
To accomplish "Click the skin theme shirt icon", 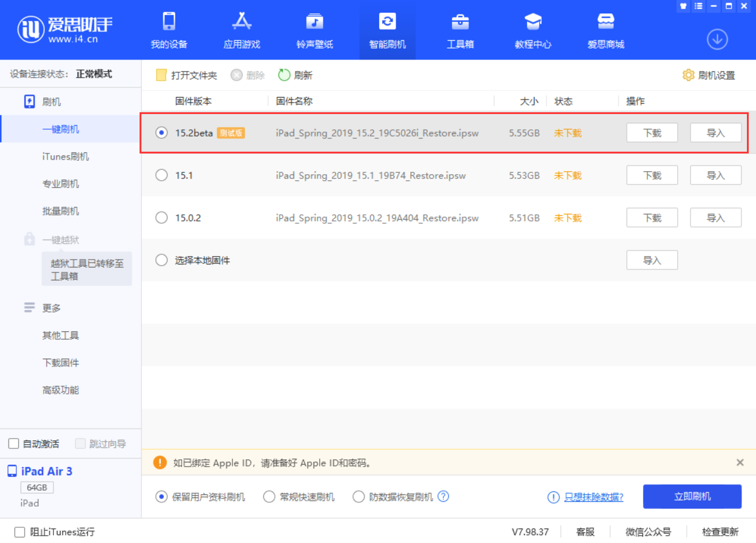I will (683, 6).
